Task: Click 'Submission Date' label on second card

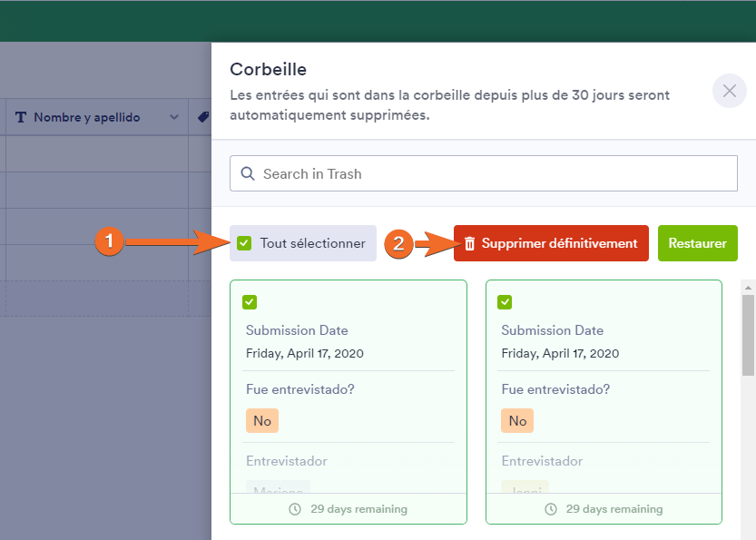Action: point(553,330)
